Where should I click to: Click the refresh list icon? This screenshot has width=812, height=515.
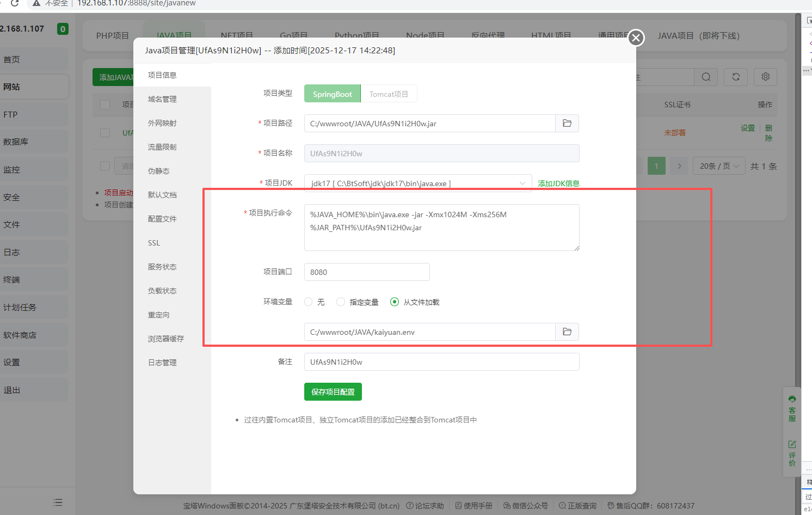[x=736, y=77]
